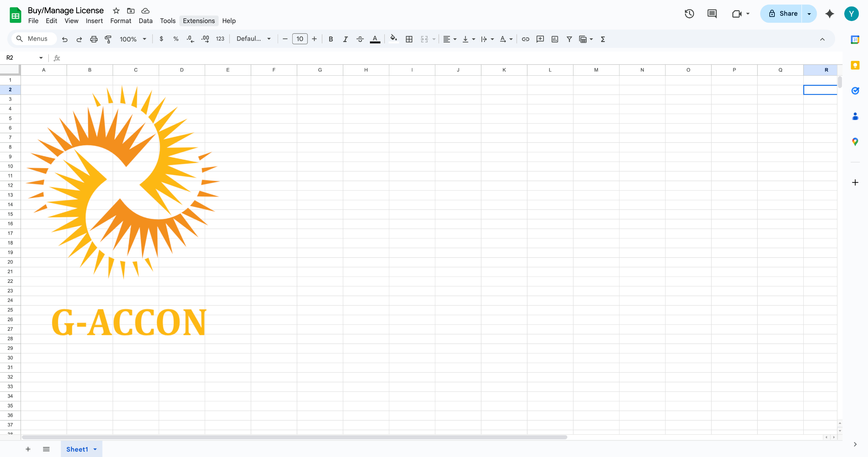Open the fill color picker
868x457 pixels.
point(393,39)
